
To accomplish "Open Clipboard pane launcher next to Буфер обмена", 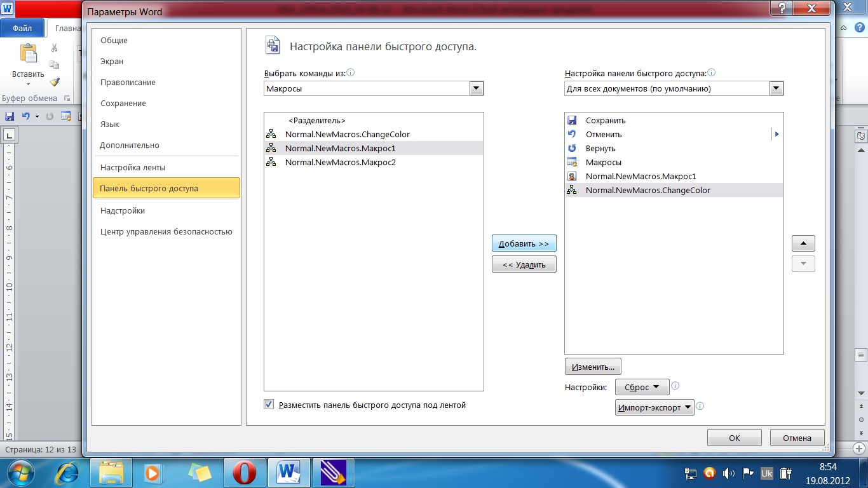I will tap(67, 98).
